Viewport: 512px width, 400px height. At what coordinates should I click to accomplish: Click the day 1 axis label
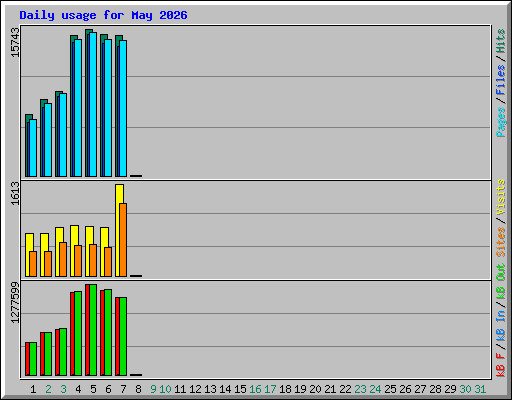point(33,389)
